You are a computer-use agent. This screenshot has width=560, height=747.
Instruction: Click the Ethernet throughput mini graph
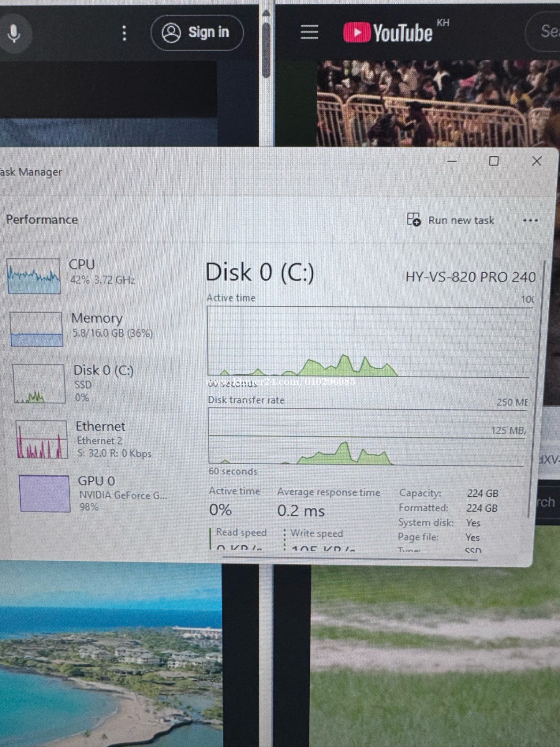tap(42, 440)
